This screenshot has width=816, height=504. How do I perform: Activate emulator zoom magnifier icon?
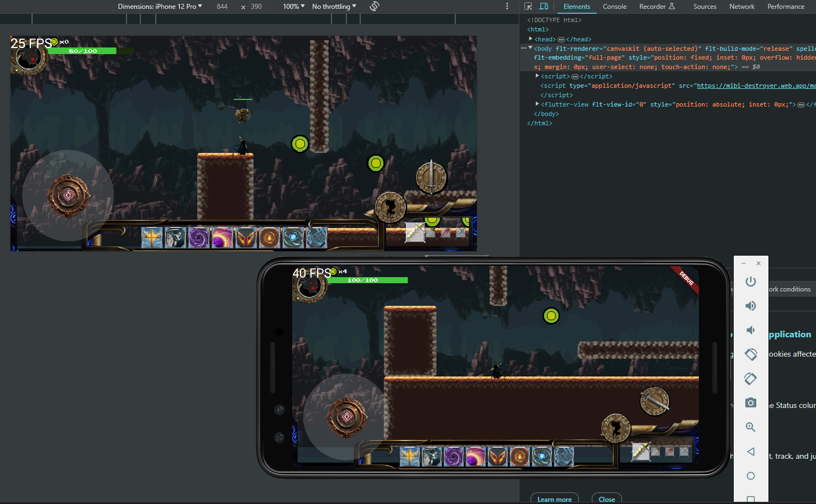(750, 427)
